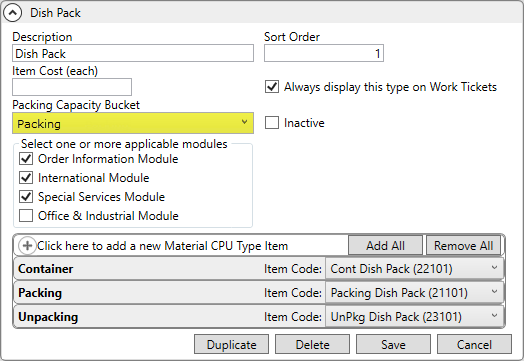Screen dimensions: 524x361
Task: Open the Packing Capacity Bucket dropdown
Action: [133, 123]
